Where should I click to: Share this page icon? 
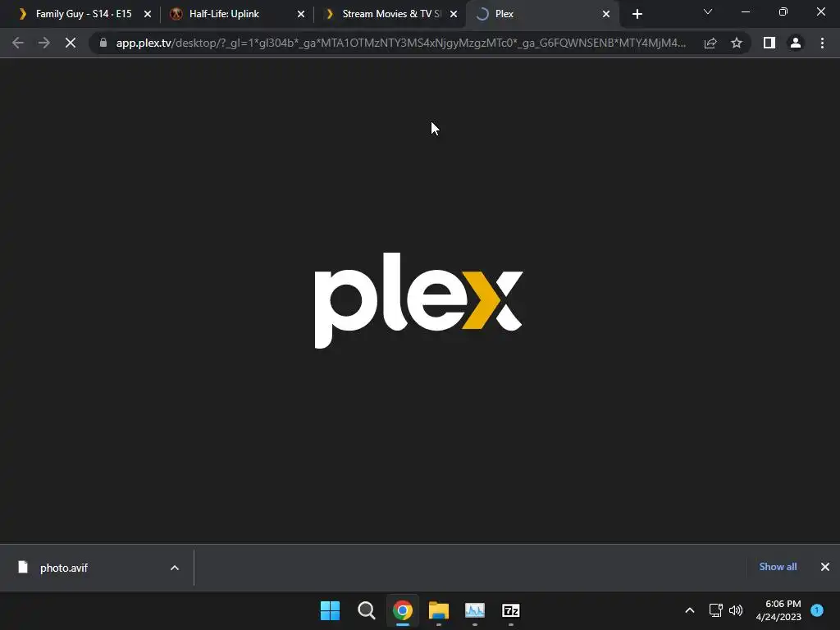pyautogui.click(x=710, y=43)
